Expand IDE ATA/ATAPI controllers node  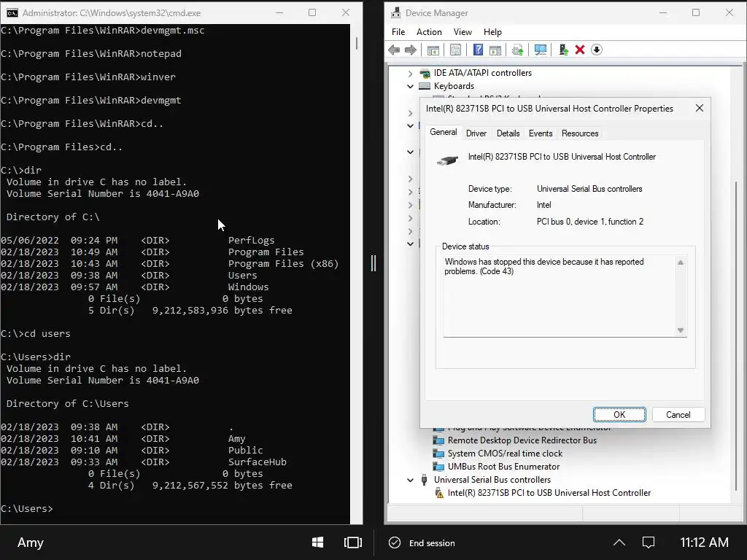410,74
